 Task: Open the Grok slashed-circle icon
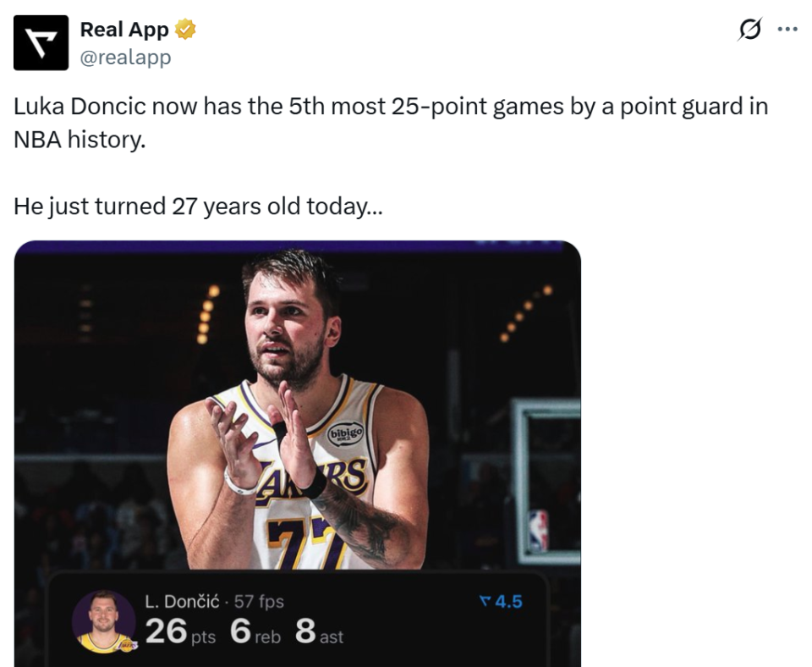coord(749,30)
